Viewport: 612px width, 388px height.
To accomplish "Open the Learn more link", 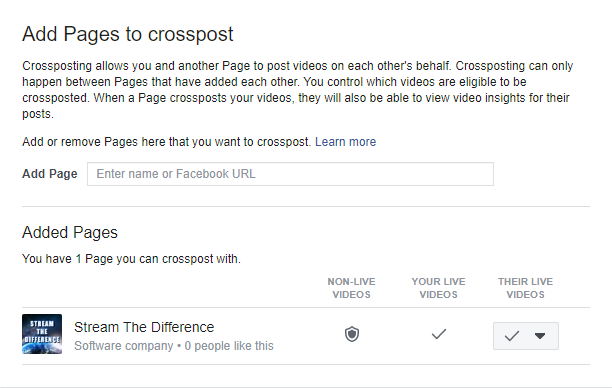I will [345, 142].
